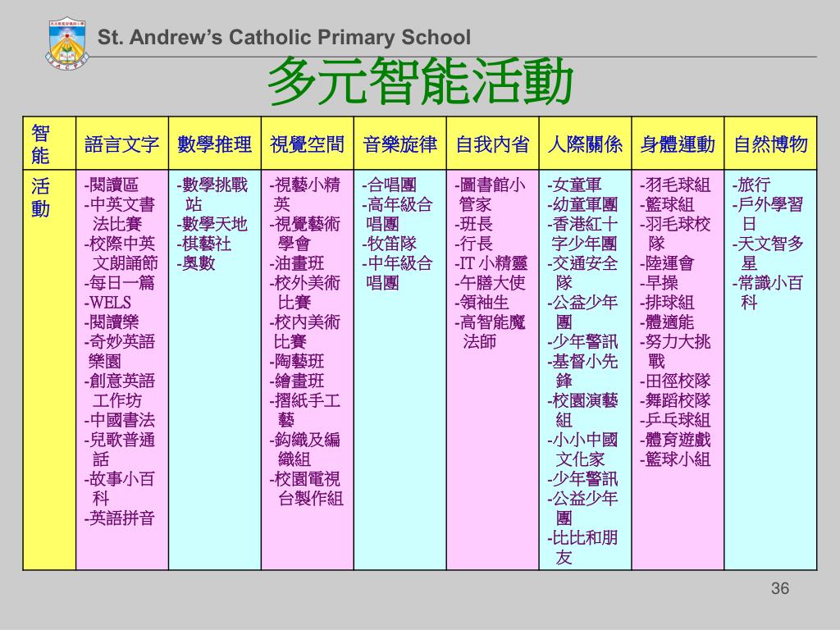Viewport: 840px width, 630px height.
Task: Click the 籃球小組 entry
Action: tap(676, 459)
